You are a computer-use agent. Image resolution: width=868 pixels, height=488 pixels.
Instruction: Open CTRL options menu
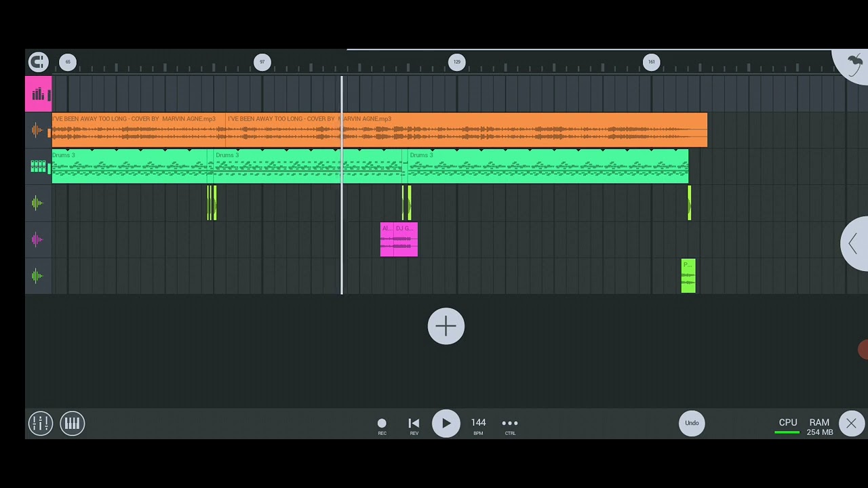510,426
